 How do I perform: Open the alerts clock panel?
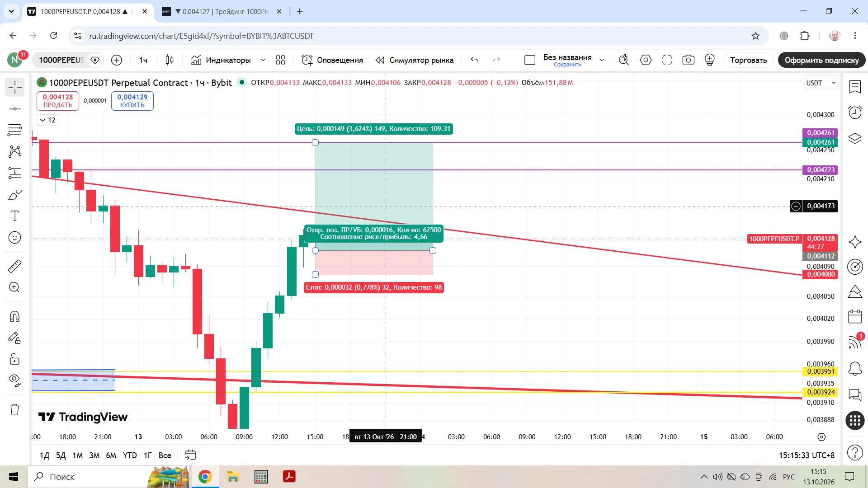click(x=855, y=112)
